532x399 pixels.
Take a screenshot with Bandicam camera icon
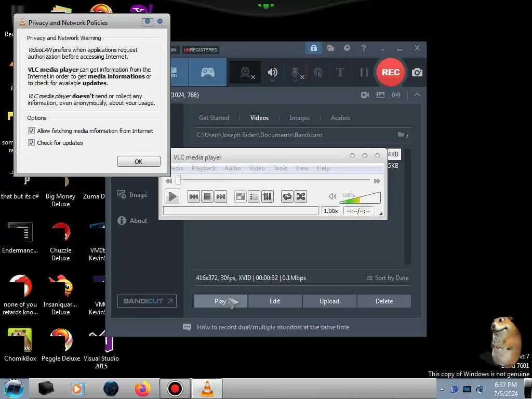[x=417, y=72]
